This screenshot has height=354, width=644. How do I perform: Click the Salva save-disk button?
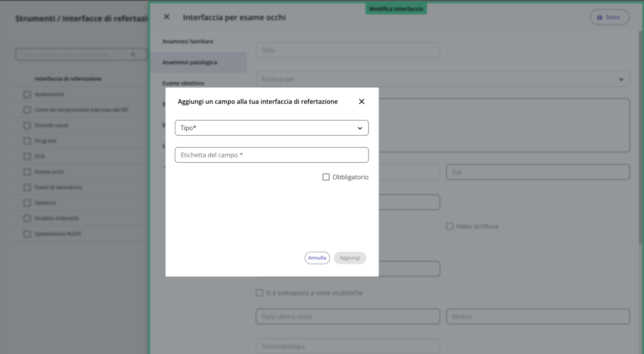609,17
